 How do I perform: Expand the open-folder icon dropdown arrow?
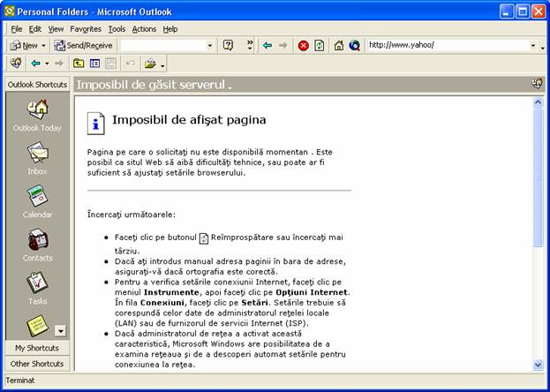point(162,65)
